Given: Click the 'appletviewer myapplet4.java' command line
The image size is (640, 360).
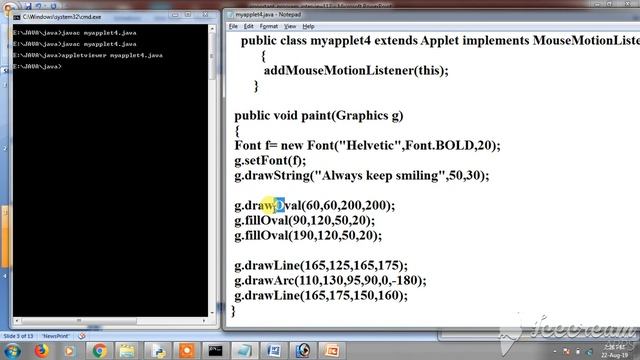Looking at the screenshot, I should click(x=87, y=55).
